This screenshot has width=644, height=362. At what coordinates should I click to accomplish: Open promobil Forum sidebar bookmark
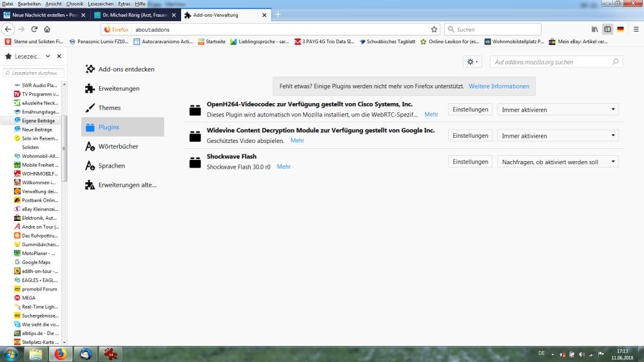tap(35, 289)
